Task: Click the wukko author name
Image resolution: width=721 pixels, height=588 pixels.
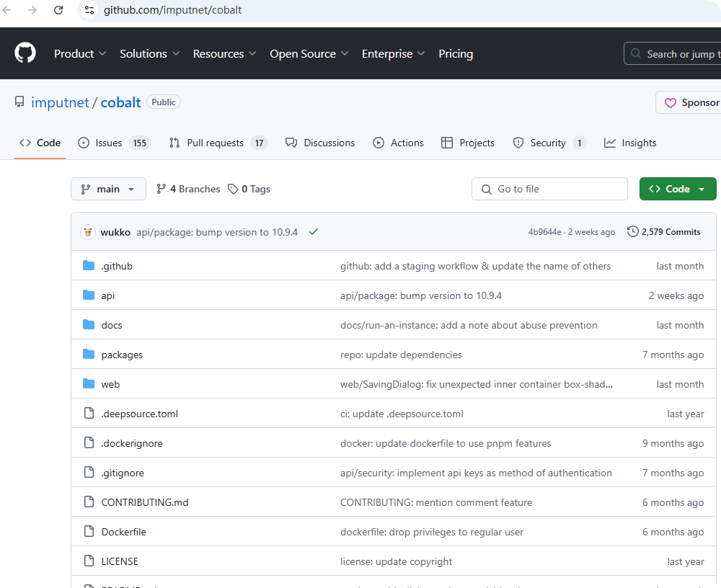Action: (x=115, y=232)
